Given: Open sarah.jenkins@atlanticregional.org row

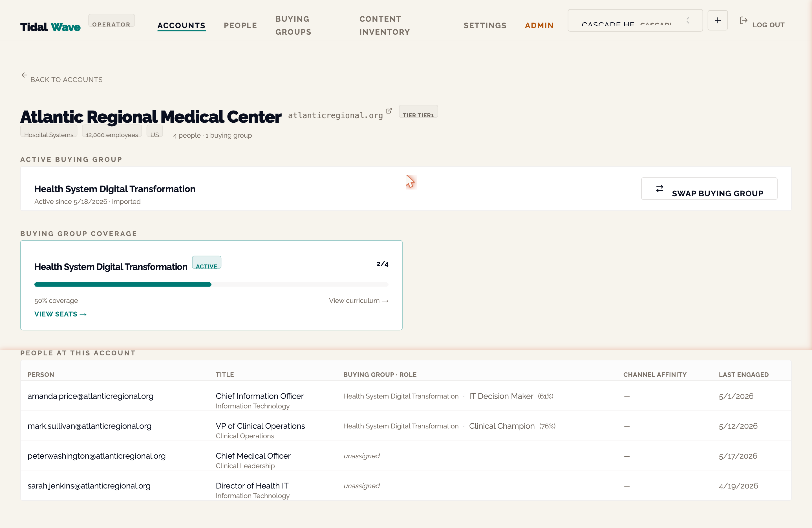Looking at the screenshot, I should [x=406, y=485].
